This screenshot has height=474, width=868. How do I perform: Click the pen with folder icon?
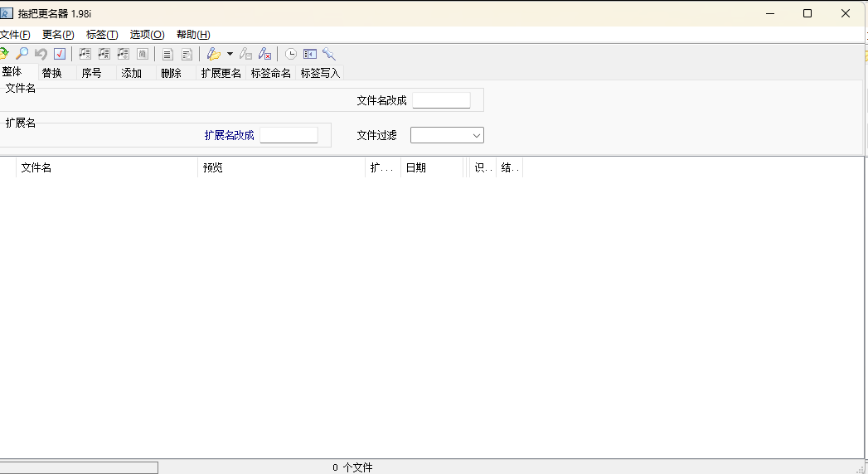pos(213,54)
